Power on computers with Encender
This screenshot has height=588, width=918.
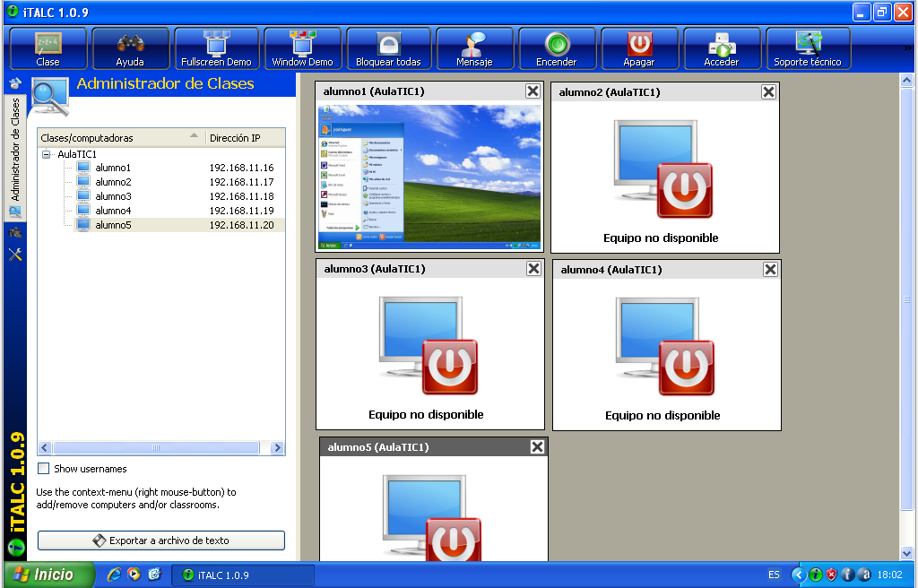click(x=557, y=48)
